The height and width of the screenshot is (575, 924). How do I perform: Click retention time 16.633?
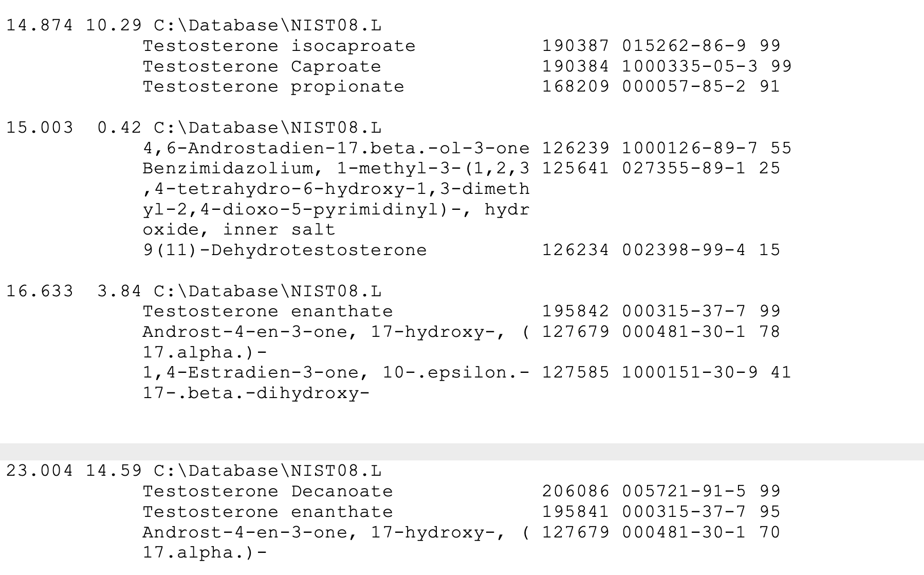coord(40,291)
